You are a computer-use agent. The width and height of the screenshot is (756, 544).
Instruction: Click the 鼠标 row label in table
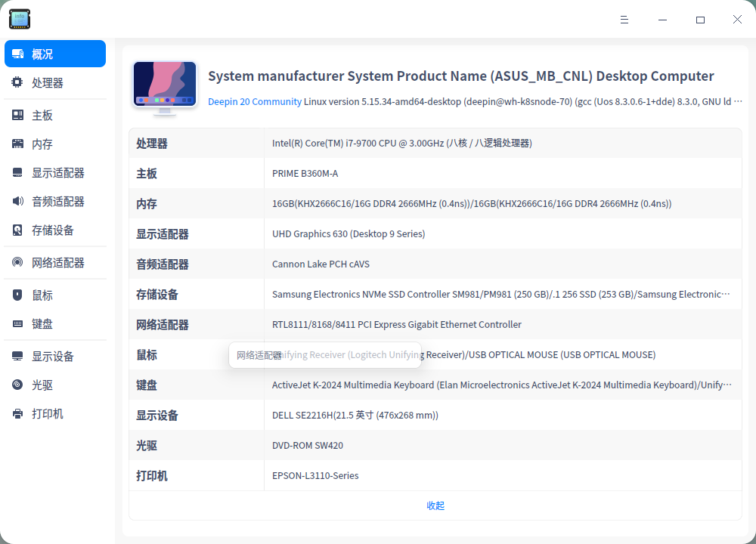147,355
